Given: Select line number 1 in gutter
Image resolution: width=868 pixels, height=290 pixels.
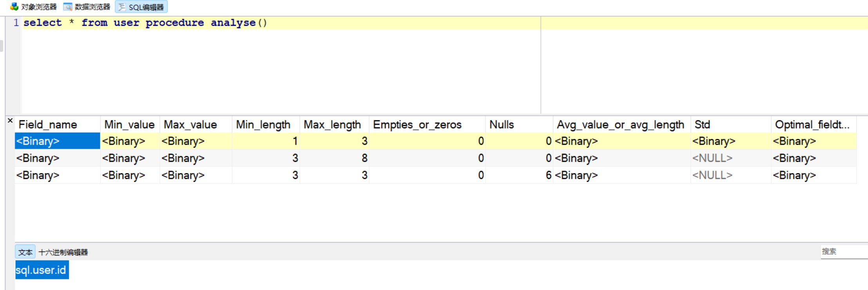Looking at the screenshot, I should tap(16, 23).
